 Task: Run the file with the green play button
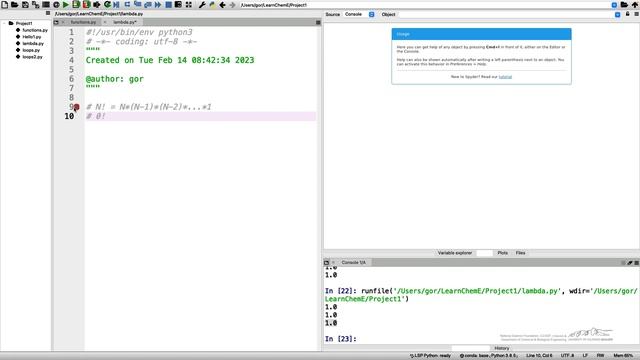(66, 4)
